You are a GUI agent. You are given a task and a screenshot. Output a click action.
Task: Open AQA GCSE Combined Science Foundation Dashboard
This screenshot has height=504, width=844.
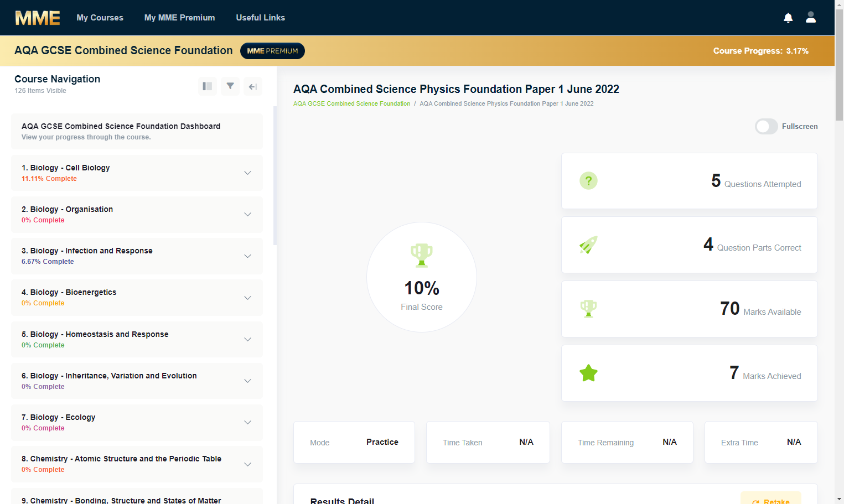137,132
